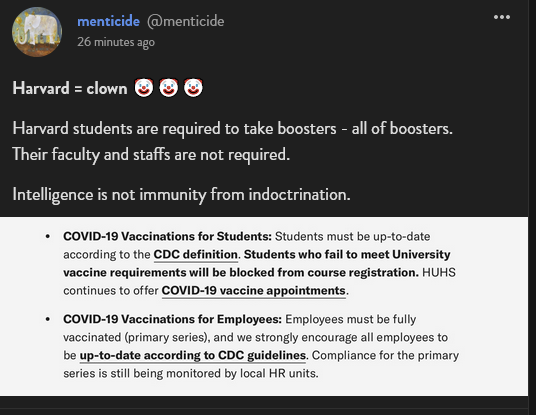This screenshot has width=536, height=415.
Task: Open the three-dot more options menu
Action: point(502,17)
